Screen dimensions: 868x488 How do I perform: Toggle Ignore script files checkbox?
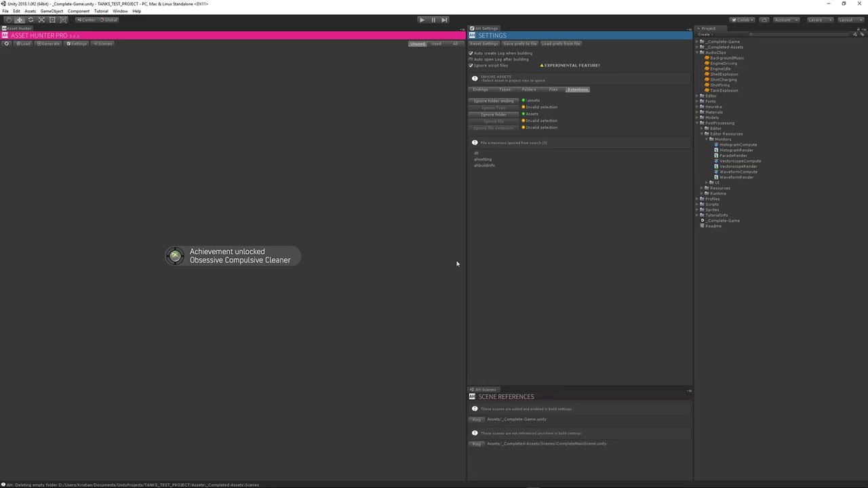(471, 65)
